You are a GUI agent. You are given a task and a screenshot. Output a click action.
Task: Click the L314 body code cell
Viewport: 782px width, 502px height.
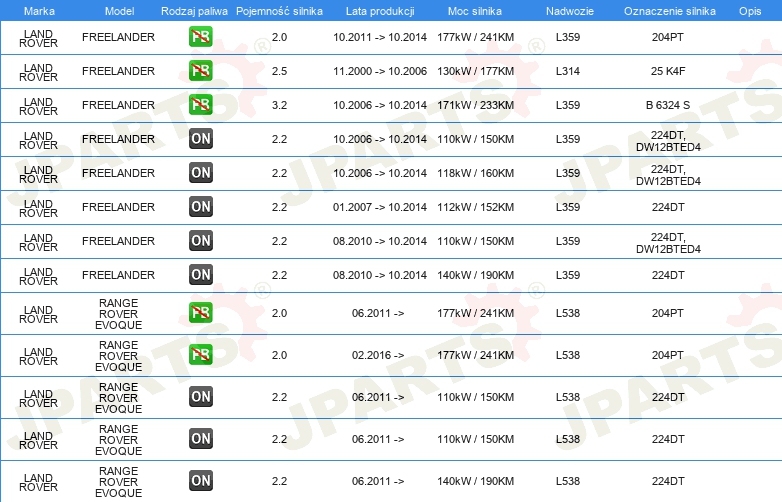[x=568, y=71]
